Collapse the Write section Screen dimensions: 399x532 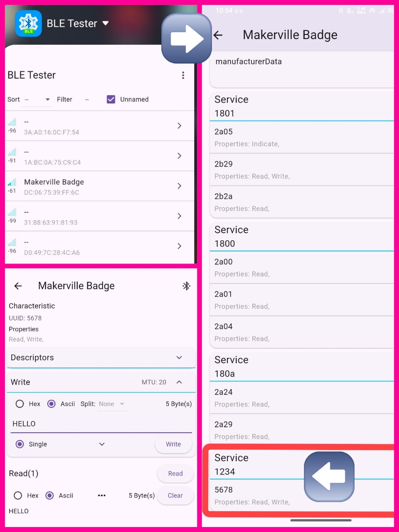[179, 382]
